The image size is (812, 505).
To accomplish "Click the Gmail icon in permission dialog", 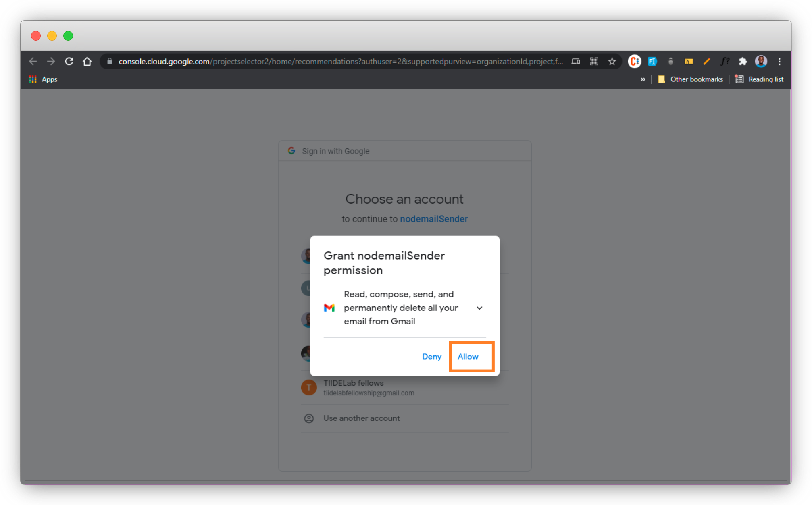I will click(x=329, y=308).
